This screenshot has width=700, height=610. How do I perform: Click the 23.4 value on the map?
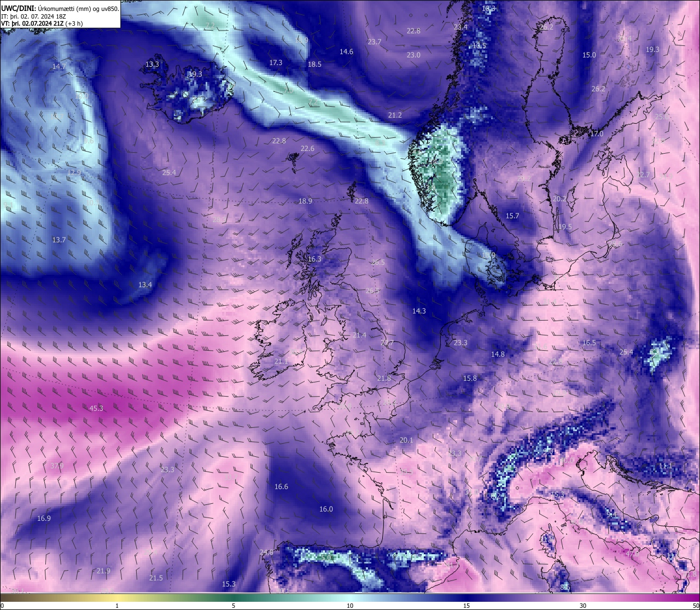460,27
